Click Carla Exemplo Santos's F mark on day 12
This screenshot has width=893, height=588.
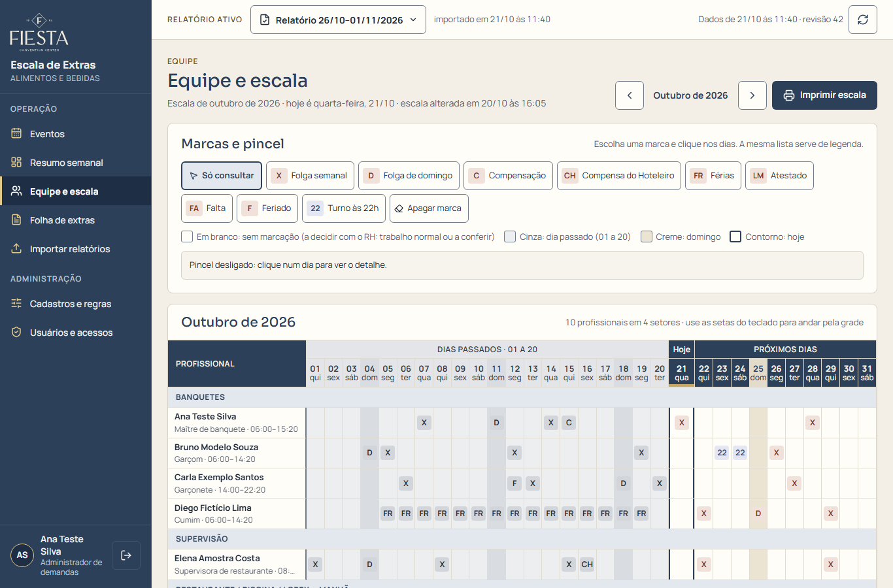(x=515, y=483)
